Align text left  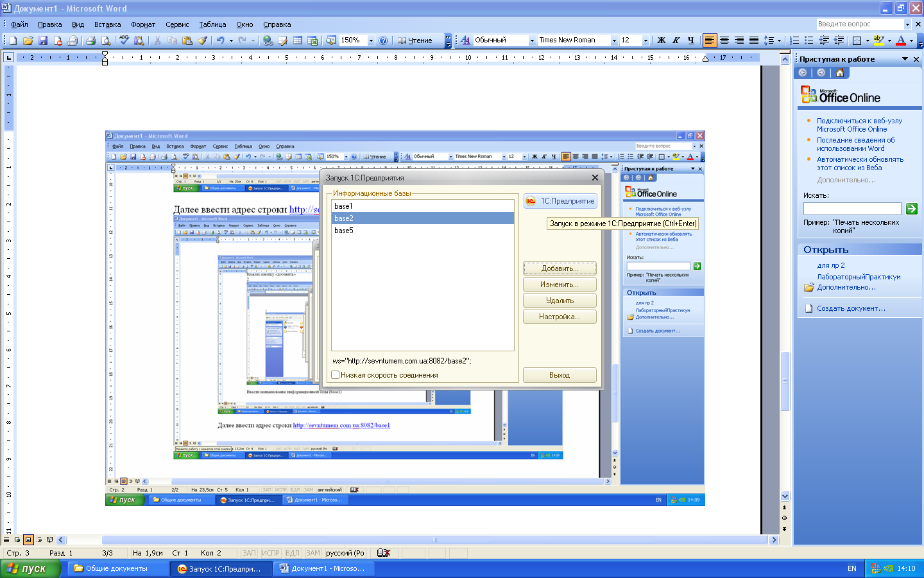[x=710, y=40]
